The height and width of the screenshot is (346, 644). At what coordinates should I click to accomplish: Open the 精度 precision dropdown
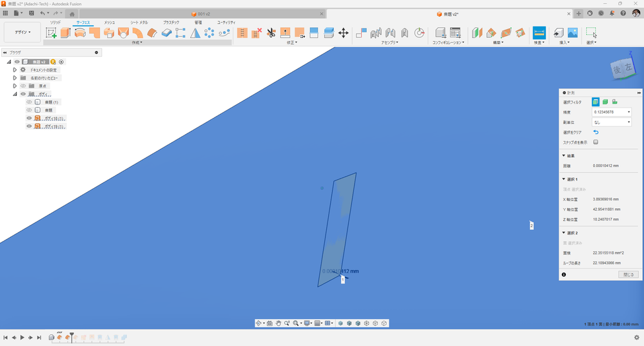coord(612,112)
